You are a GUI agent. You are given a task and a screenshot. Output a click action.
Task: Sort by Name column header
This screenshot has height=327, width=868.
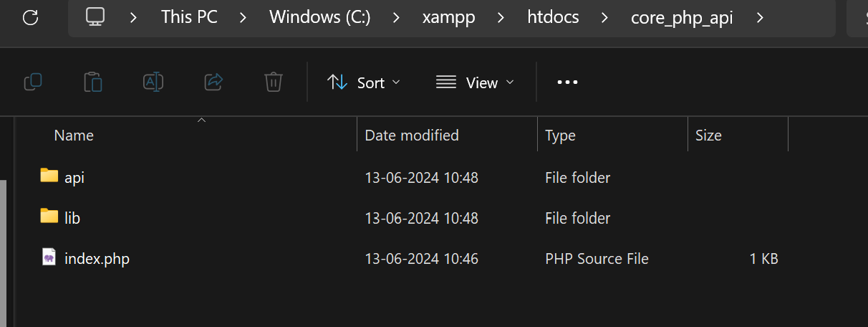pos(74,135)
